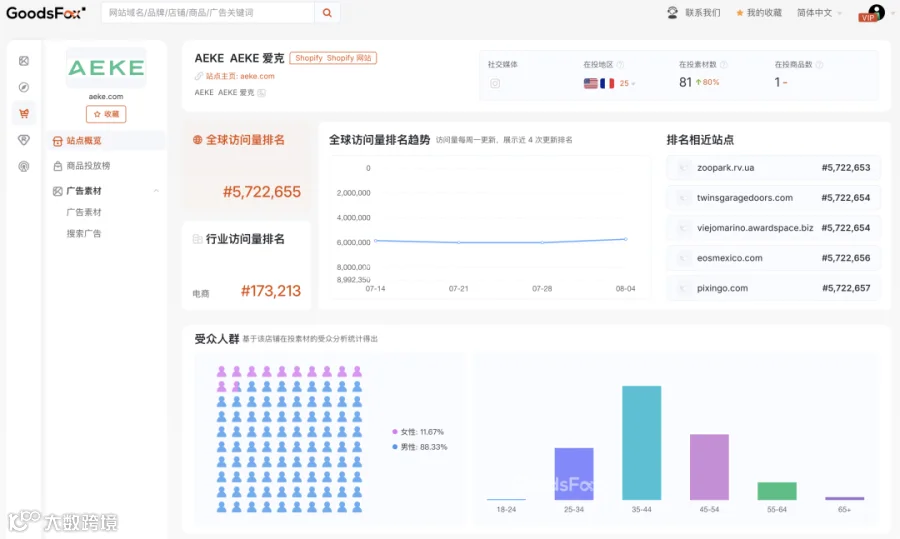This screenshot has width=900, height=539.
Task: Select the 广告素材 parent menu item
Action: coord(106,191)
